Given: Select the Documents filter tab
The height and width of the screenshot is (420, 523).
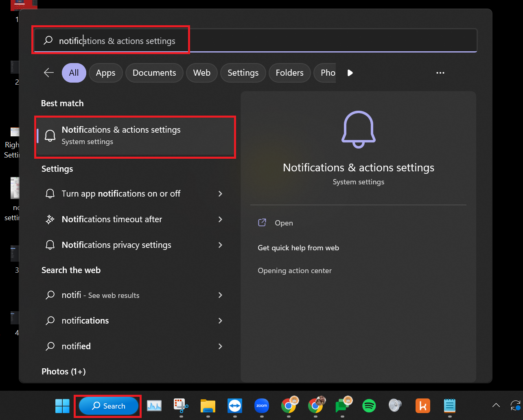Looking at the screenshot, I should (154, 73).
